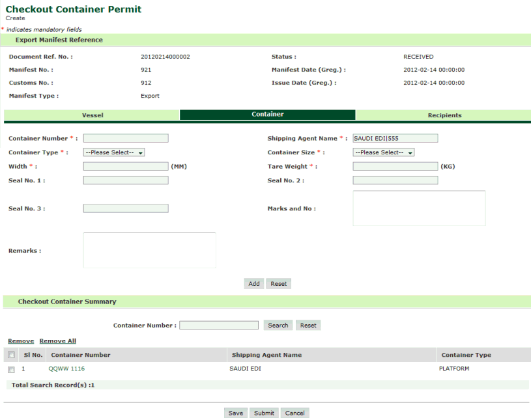Submit the checkout container permit
531x420 pixels.
[x=264, y=413]
